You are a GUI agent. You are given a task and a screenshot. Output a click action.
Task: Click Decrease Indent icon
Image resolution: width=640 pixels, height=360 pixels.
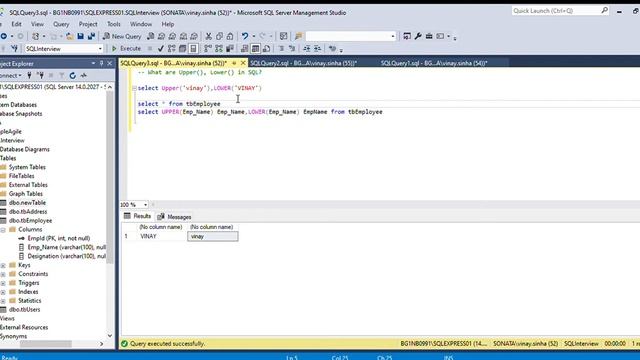[x=307, y=49]
